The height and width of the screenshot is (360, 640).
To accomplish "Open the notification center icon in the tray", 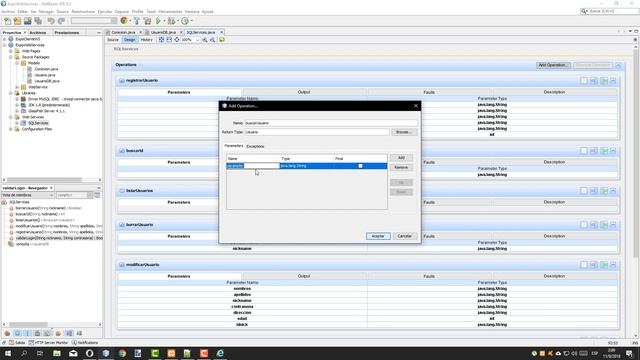I will [629, 353].
